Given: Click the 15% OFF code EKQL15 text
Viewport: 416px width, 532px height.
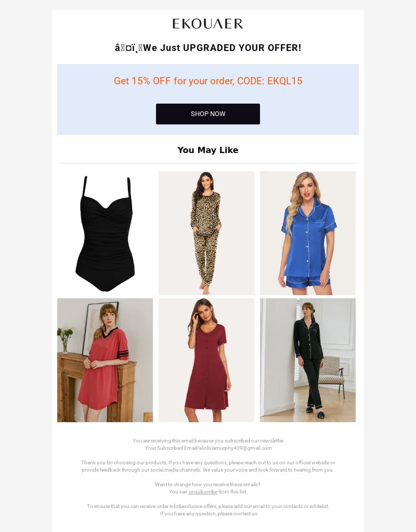Looking at the screenshot, I should (208, 81).
